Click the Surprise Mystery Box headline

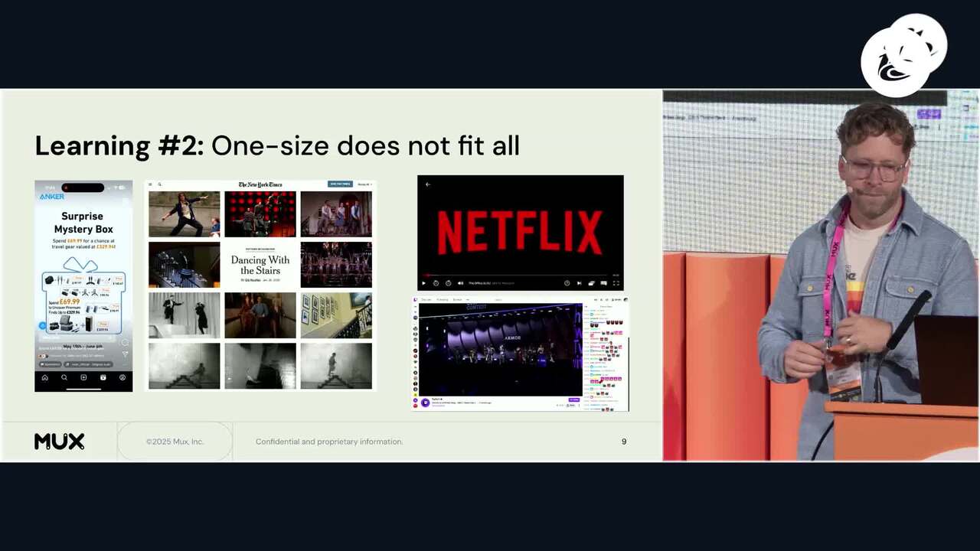pos(83,223)
